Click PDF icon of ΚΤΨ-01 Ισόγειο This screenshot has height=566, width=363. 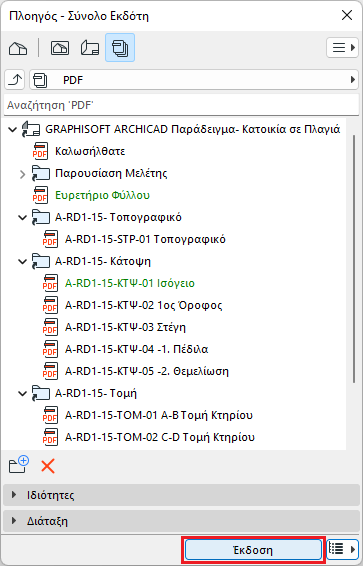50,283
